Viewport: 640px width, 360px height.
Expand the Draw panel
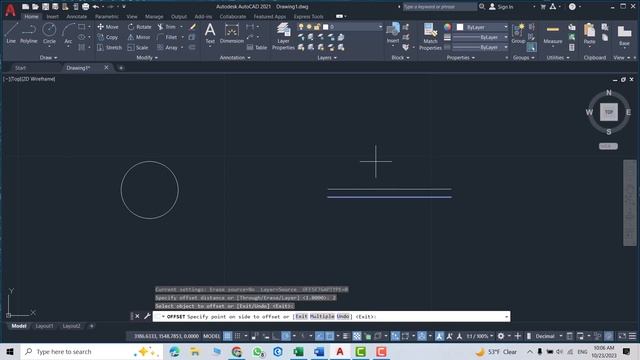pos(49,58)
